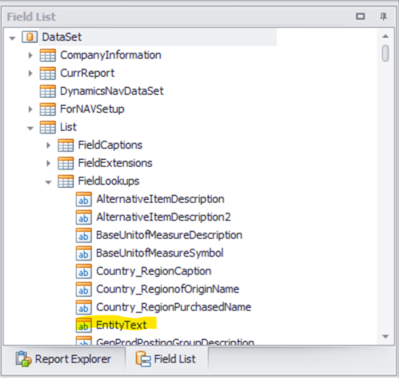Expand the CurrReport node
399x378 pixels.
[x=30, y=73]
